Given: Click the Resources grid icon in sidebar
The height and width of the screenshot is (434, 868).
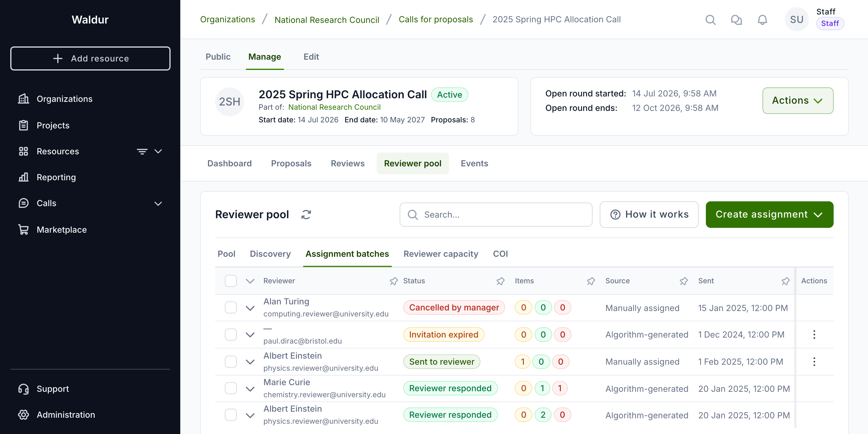Looking at the screenshot, I should coord(23,151).
